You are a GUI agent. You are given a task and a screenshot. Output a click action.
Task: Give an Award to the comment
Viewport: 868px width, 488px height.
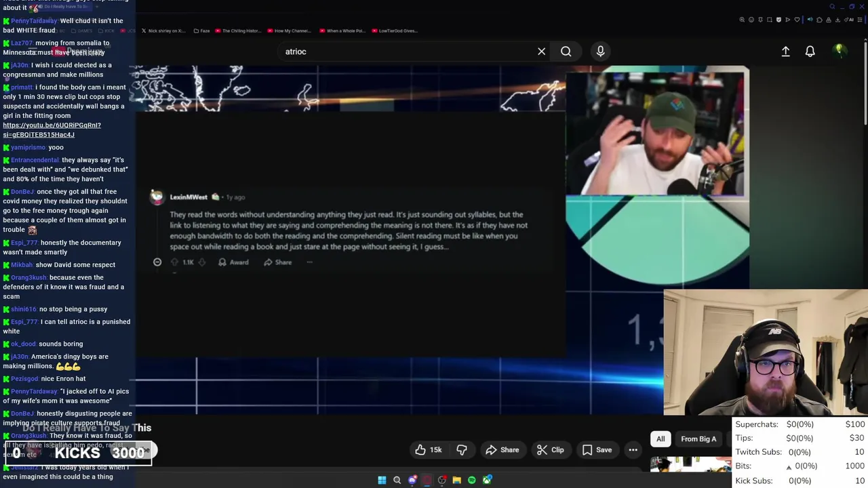pyautogui.click(x=233, y=262)
